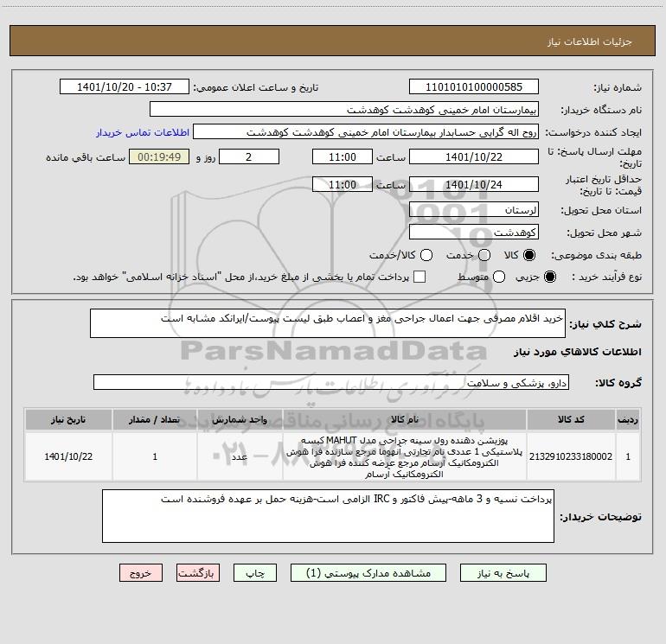Click مشاهده مدارک پیوستی (1) button
666x644 pixels.
(368, 573)
